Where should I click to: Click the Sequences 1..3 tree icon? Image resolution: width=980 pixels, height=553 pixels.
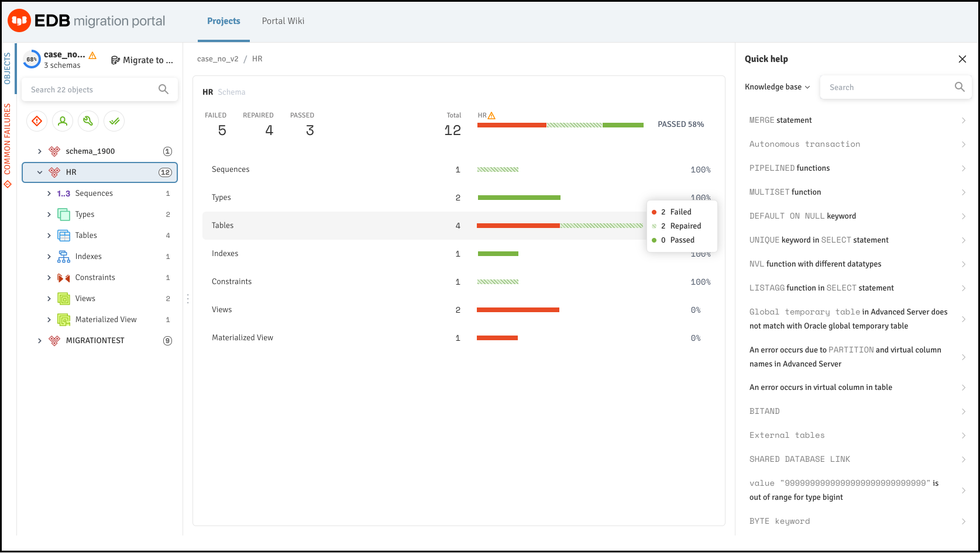[63, 193]
